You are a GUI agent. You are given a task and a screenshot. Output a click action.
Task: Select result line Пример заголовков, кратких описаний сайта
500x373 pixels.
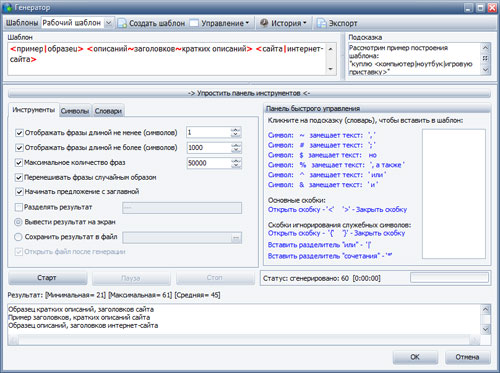coord(79,317)
